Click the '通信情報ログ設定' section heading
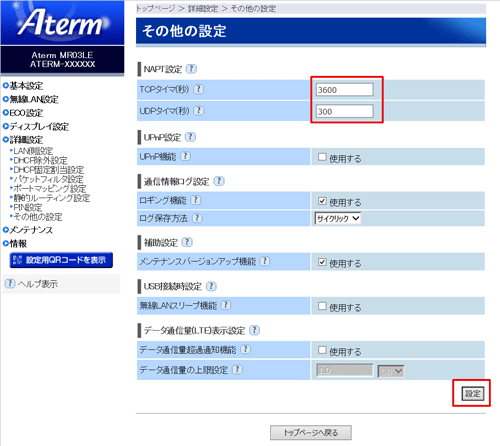Screen dimensions: 500x446 [x=176, y=181]
